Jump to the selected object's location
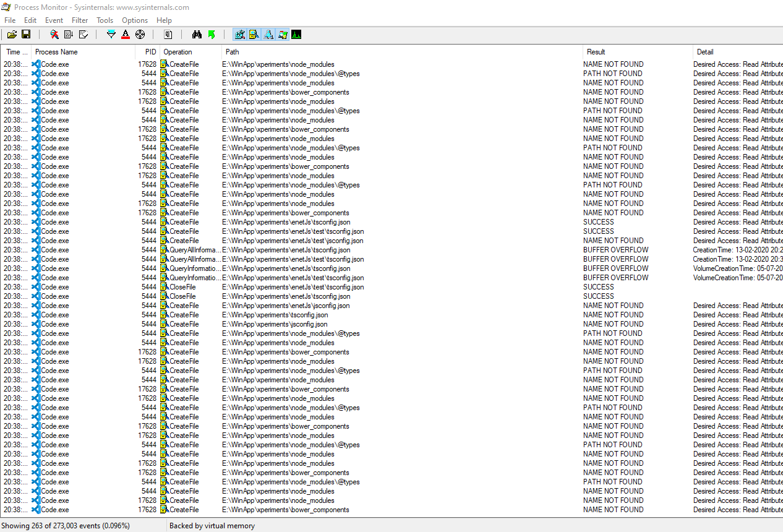 [211, 34]
